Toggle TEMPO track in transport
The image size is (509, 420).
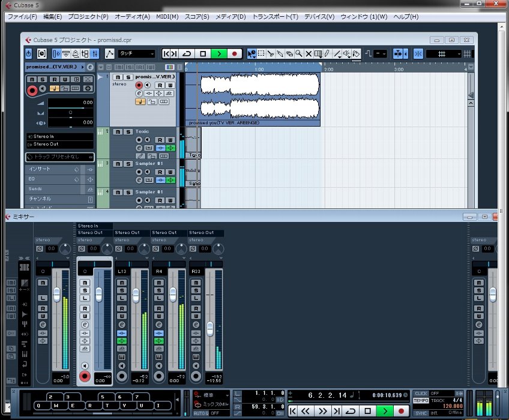pos(421,401)
